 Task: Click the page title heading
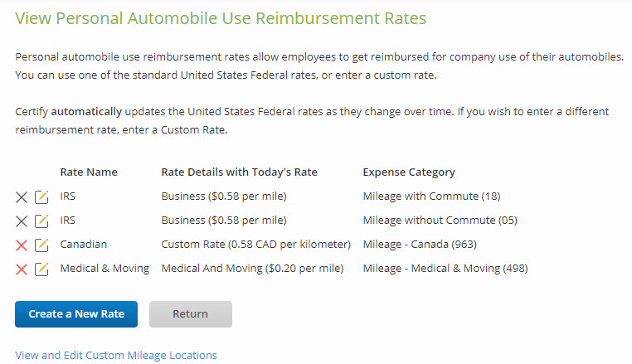[221, 18]
